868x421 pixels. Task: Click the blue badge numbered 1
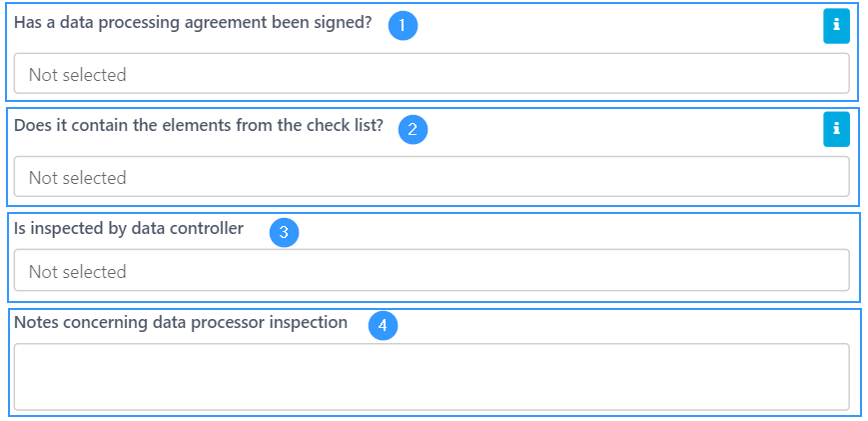403,25
